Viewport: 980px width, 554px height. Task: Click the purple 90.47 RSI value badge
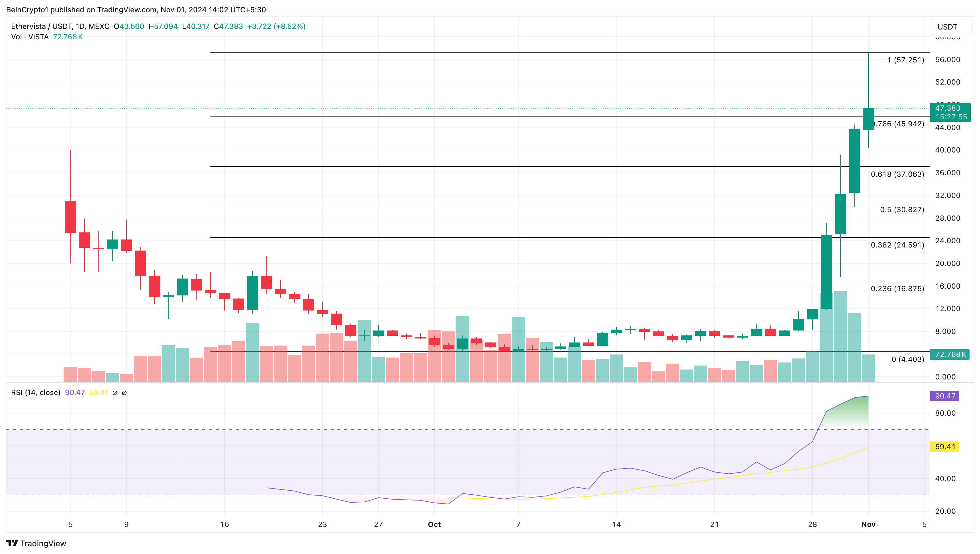(945, 396)
